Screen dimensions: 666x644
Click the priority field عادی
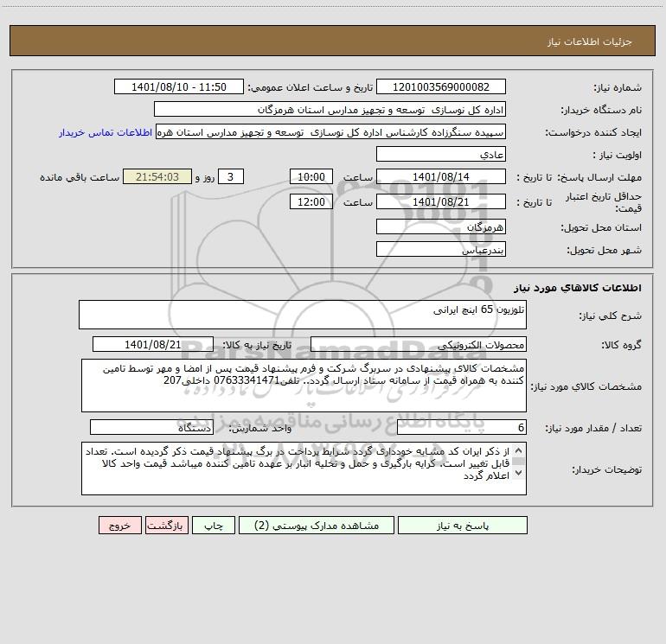point(441,155)
